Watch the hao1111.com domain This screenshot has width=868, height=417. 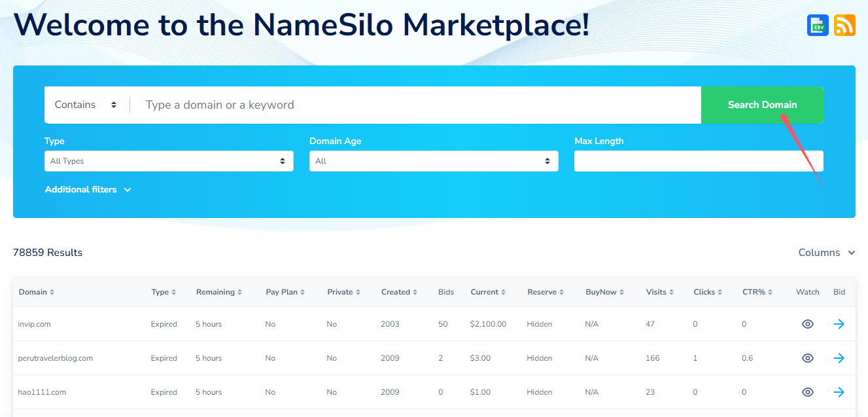click(x=807, y=391)
